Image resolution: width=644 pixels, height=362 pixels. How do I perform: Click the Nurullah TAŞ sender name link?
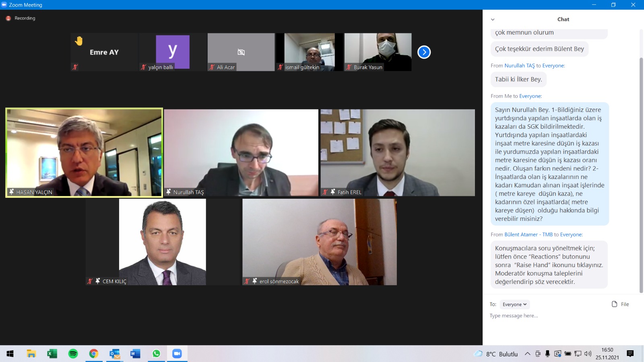pos(519,66)
